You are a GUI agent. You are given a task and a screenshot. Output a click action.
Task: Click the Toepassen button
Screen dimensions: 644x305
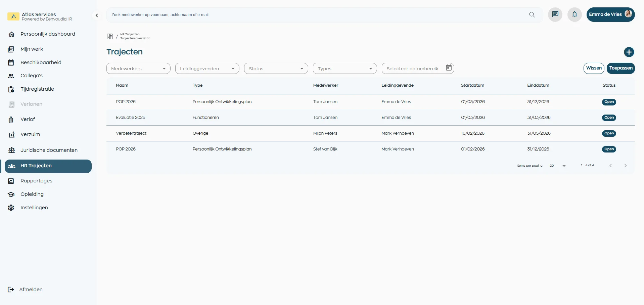pyautogui.click(x=620, y=68)
